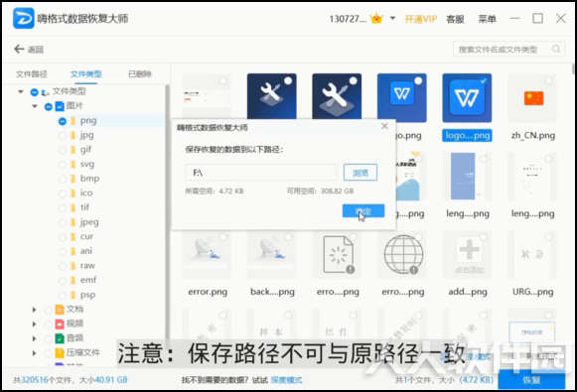This screenshot has height=392, width=577.
Task: Select the add....png plus thumbnail
Action: click(467, 254)
